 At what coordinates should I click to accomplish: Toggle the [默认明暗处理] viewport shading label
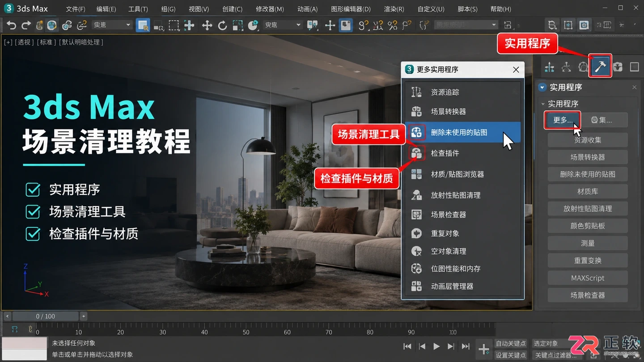81,42
